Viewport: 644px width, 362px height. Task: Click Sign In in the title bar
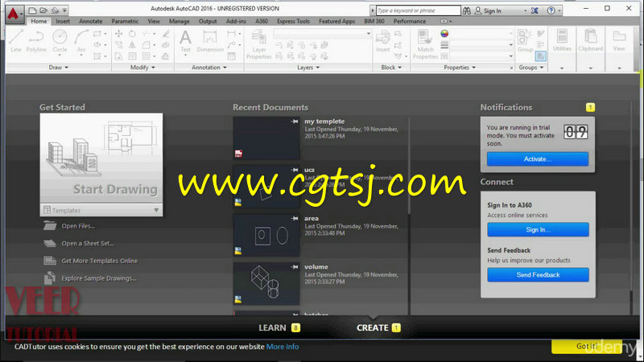[x=492, y=10]
